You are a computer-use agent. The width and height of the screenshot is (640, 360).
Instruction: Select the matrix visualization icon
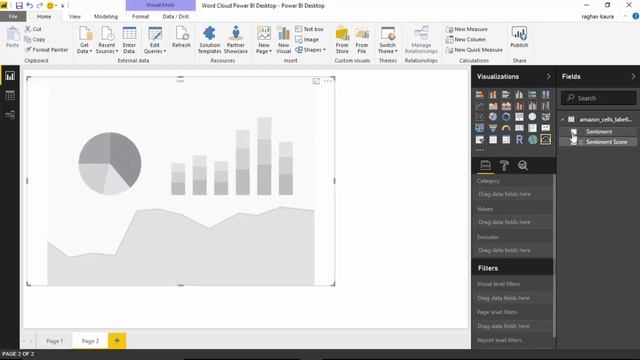pos(506,140)
